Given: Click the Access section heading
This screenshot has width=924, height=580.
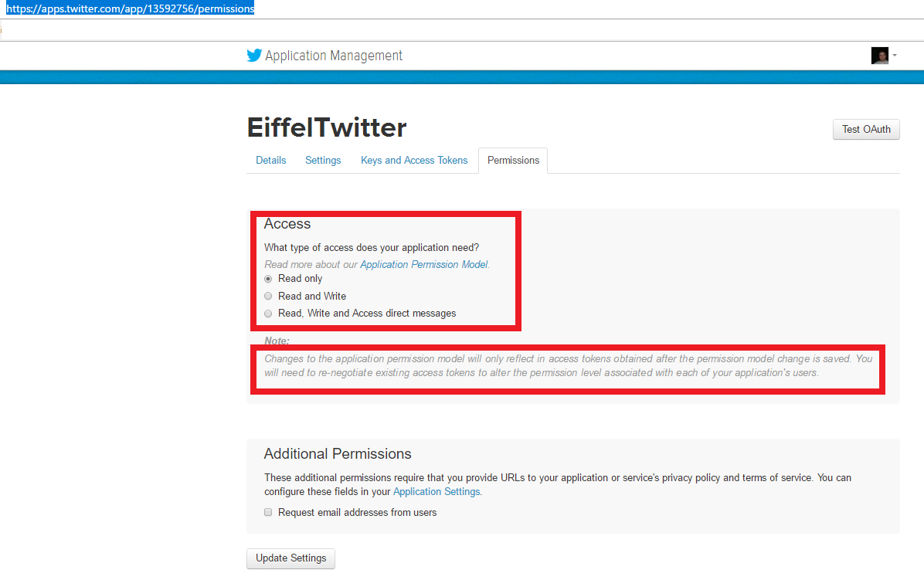Looking at the screenshot, I should (287, 224).
